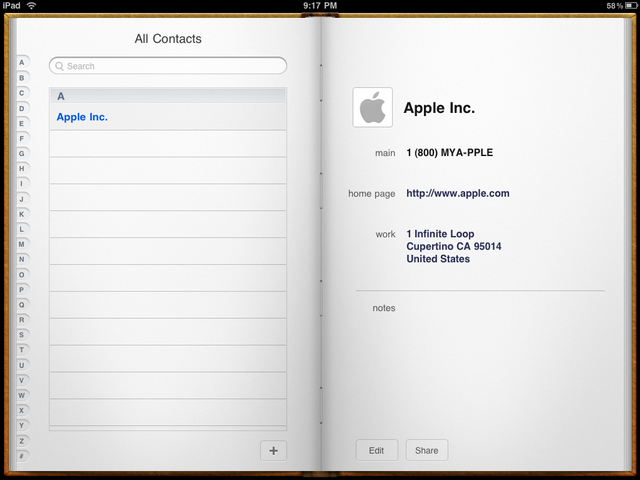Jump to index tab D

[22, 108]
